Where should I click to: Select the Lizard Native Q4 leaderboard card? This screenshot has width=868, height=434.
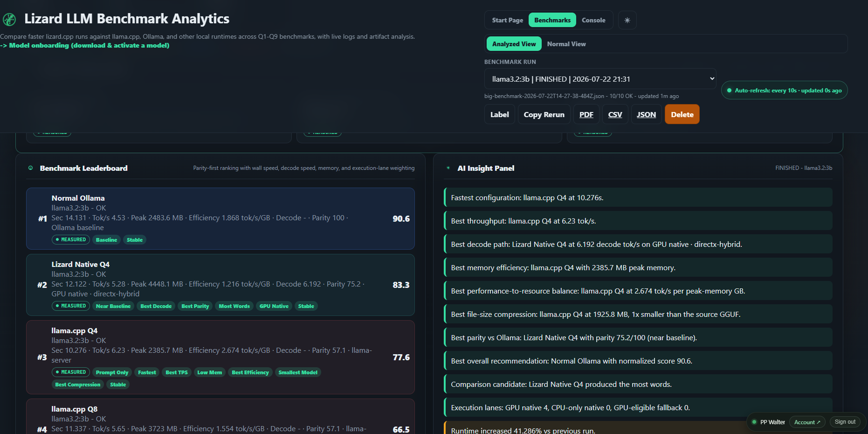coord(220,285)
